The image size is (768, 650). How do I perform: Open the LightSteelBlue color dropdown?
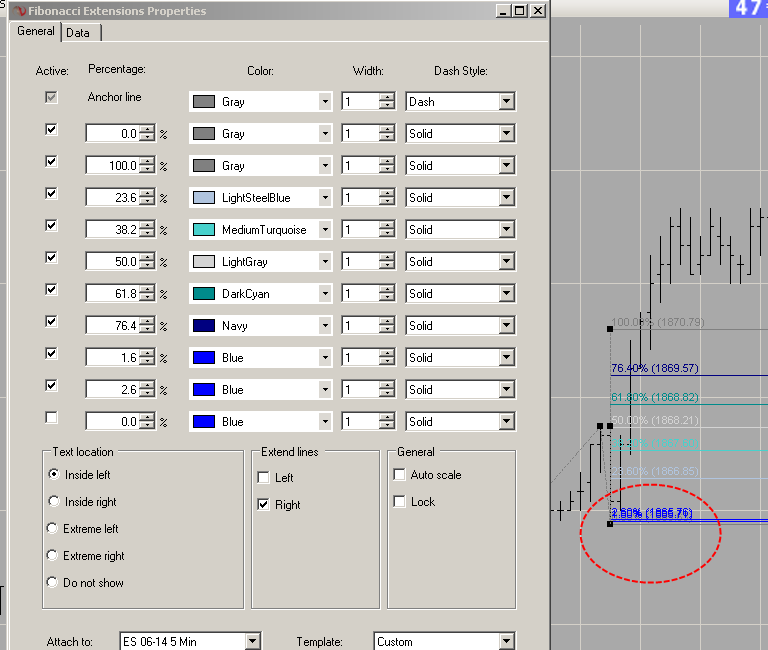point(325,198)
